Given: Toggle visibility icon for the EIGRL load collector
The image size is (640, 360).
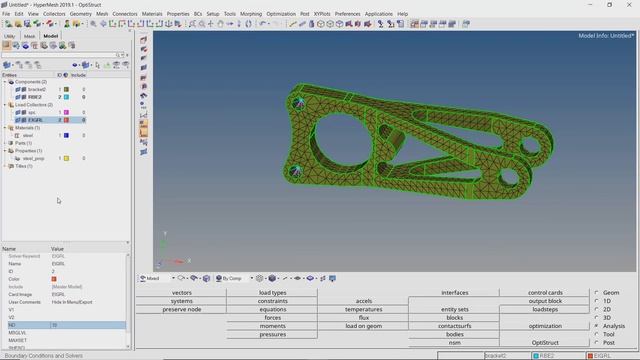Looking at the screenshot, I should point(18,120).
